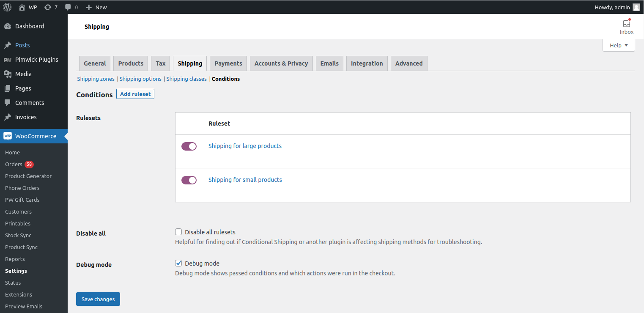The image size is (644, 313).
Task: Switch to the Tax tab
Action: (161, 63)
